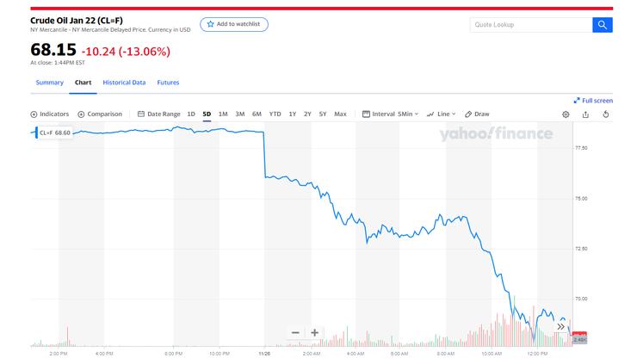Enter full screen chart mode

point(592,101)
